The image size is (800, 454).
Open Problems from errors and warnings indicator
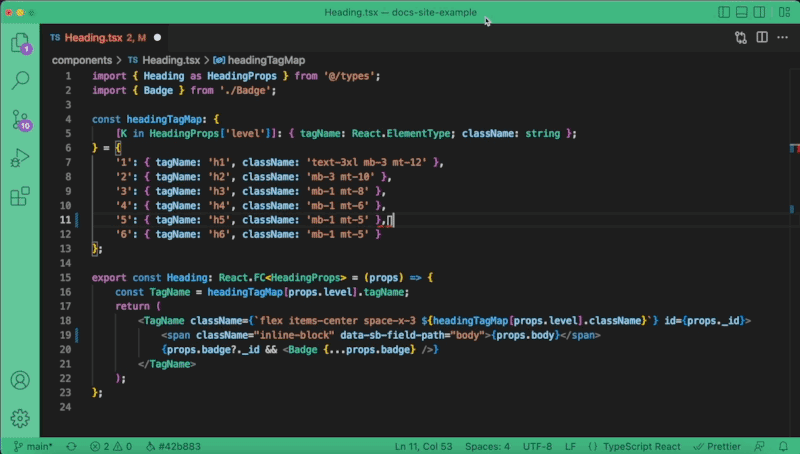click(x=111, y=446)
